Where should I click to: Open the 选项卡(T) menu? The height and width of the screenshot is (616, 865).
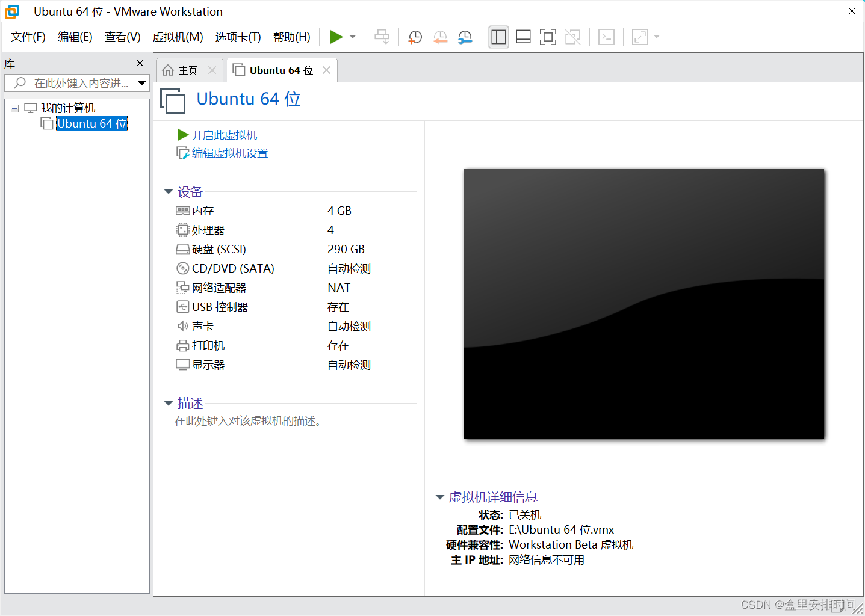tap(238, 37)
